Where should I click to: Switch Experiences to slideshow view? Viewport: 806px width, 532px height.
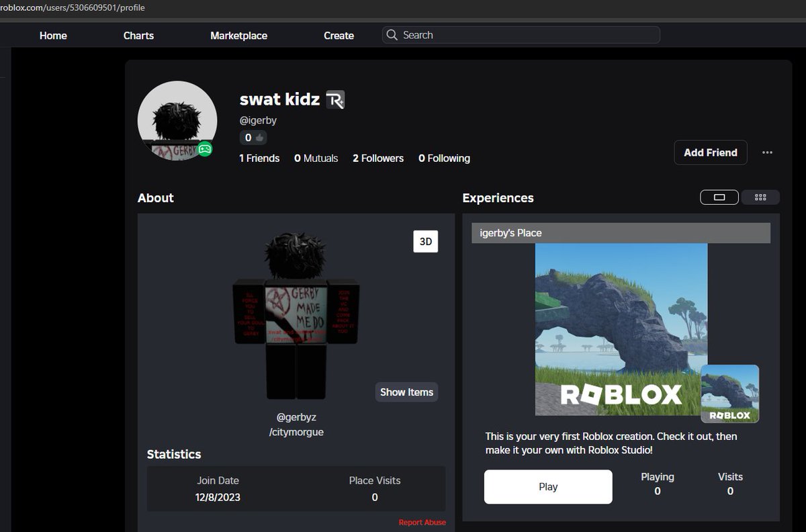[x=719, y=197]
